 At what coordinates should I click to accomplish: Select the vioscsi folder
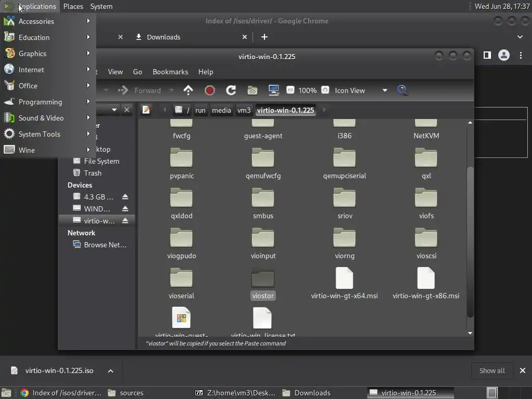point(426,244)
